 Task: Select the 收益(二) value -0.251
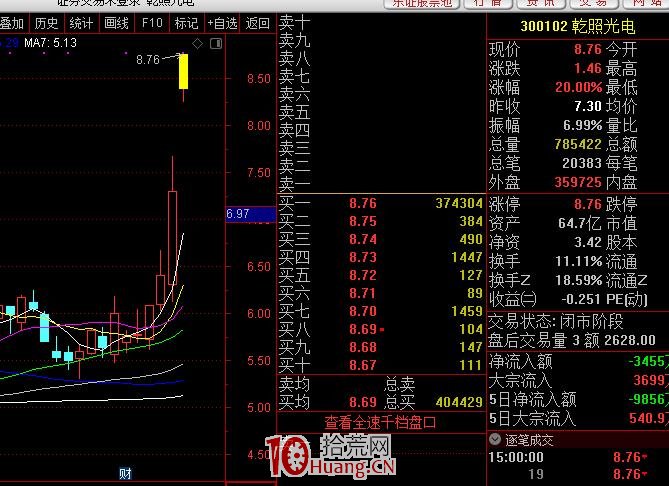pyautogui.click(x=581, y=299)
